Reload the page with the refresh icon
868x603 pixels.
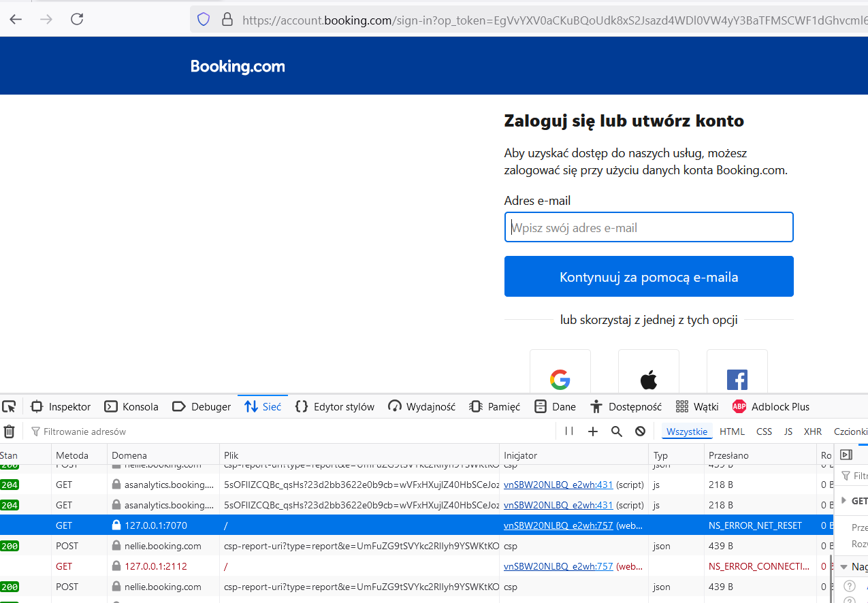click(77, 19)
